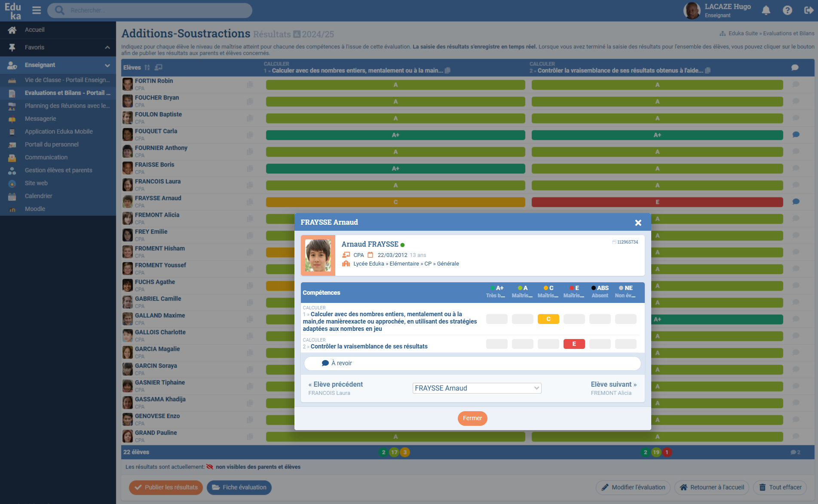The width and height of the screenshot is (818, 504).
Task: Click the sort students icon beside Elèves
Action: [x=147, y=67]
